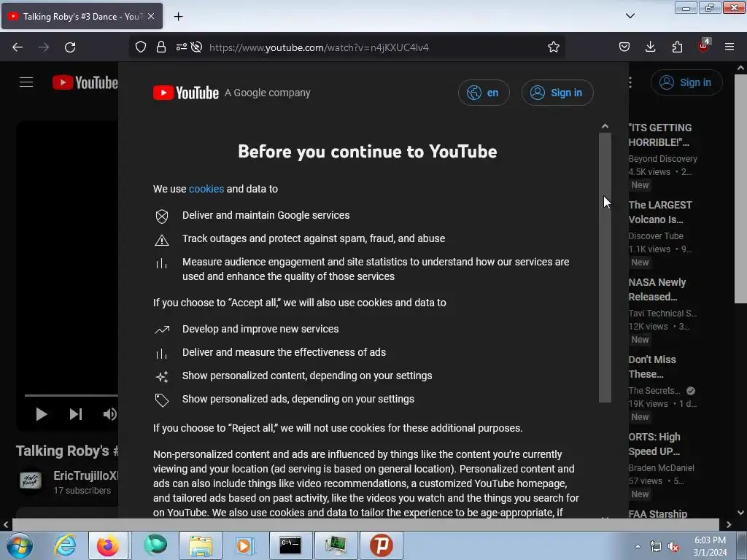
Task: Skip to the next video
Action: click(76, 414)
